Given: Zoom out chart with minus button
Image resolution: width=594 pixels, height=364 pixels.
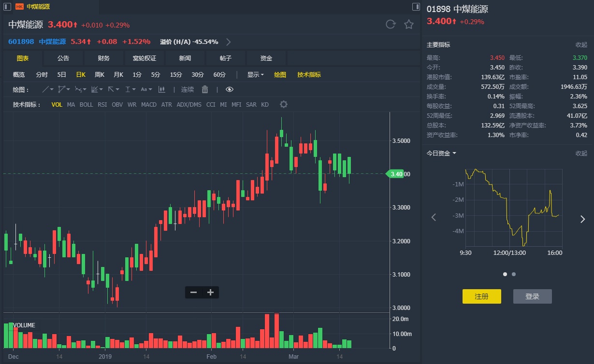Looking at the screenshot, I should coord(193,292).
